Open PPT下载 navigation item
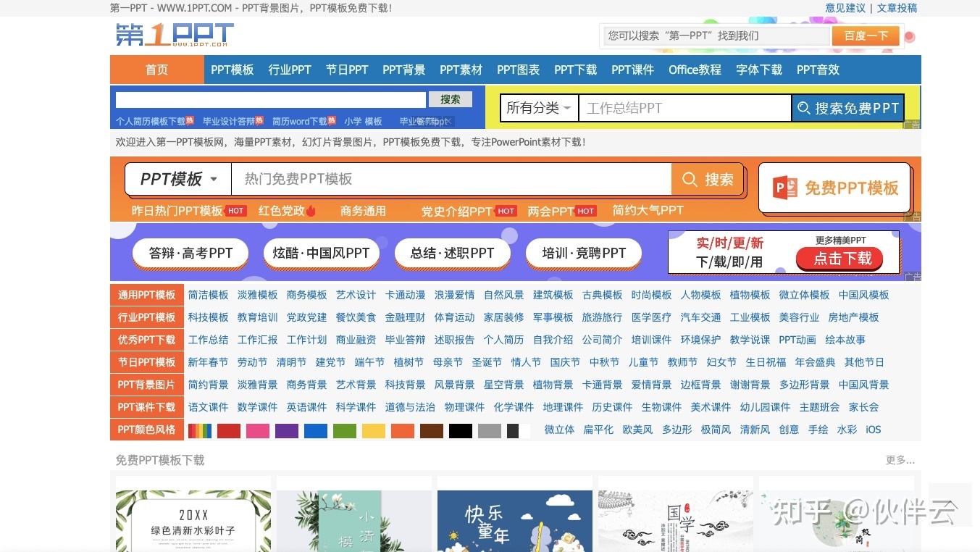 point(576,70)
